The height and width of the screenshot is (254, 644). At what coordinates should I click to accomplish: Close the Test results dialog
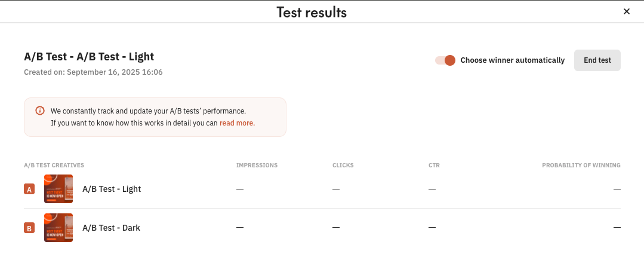(627, 11)
